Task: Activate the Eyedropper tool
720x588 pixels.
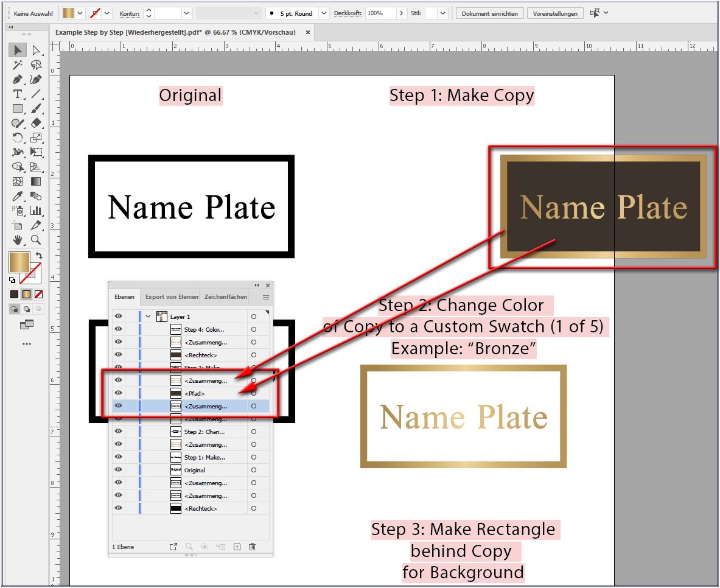Action: coord(18,196)
